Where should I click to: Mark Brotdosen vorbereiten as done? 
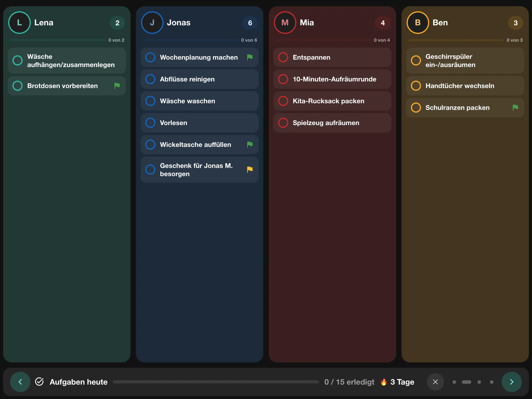18,86
